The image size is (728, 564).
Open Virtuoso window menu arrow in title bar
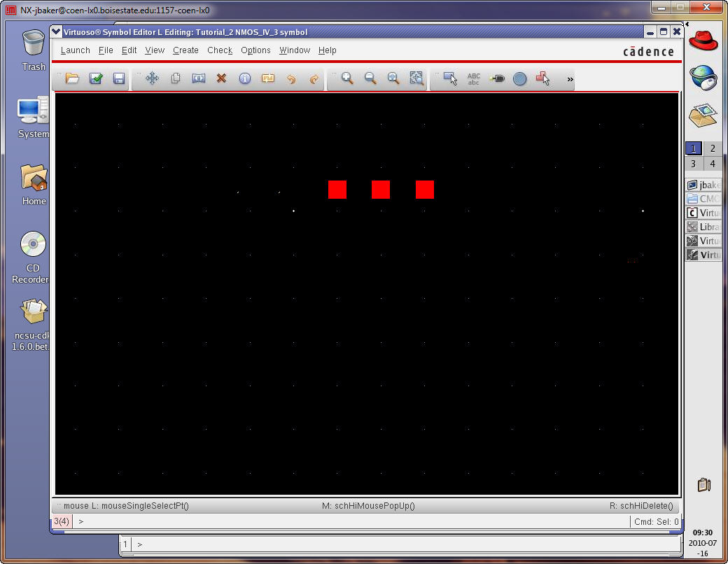(56, 31)
